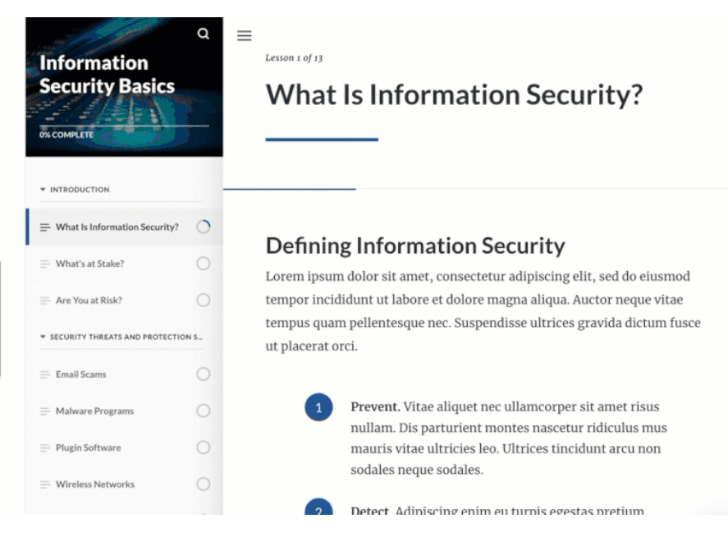Click the lines icon beside Wireless Networks
This screenshot has width=728, height=560.
pos(44,484)
